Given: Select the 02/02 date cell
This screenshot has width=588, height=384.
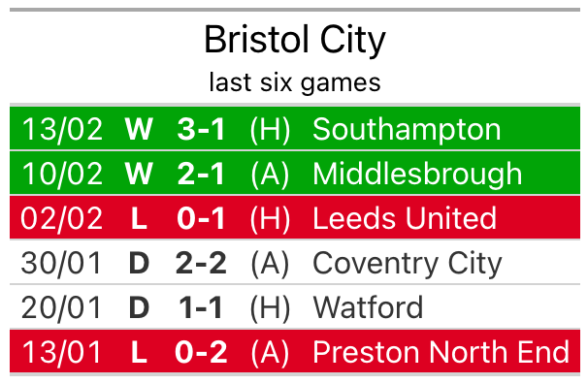Looking at the screenshot, I should coord(61,218).
